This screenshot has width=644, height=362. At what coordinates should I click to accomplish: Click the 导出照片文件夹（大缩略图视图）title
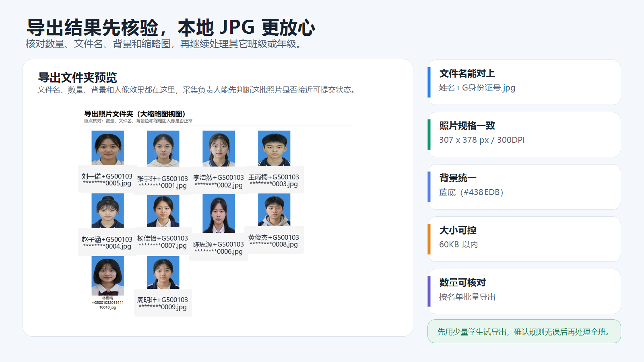tap(135, 114)
